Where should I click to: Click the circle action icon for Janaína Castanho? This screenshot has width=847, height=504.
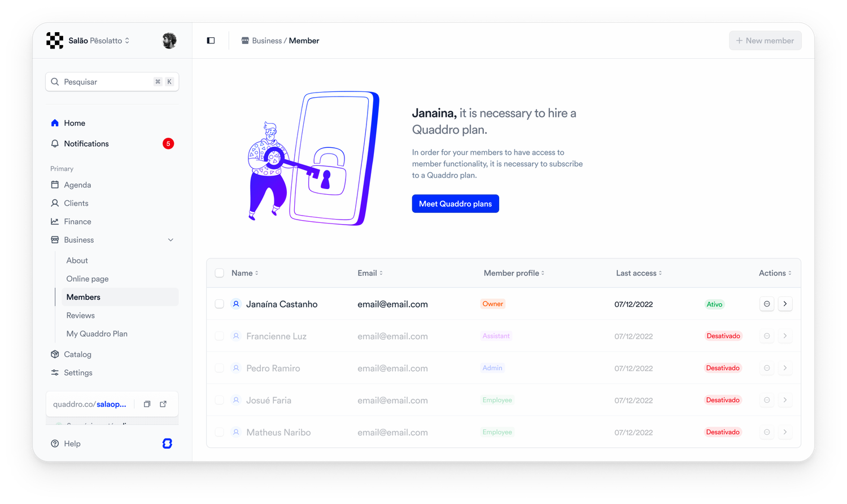[767, 304]
